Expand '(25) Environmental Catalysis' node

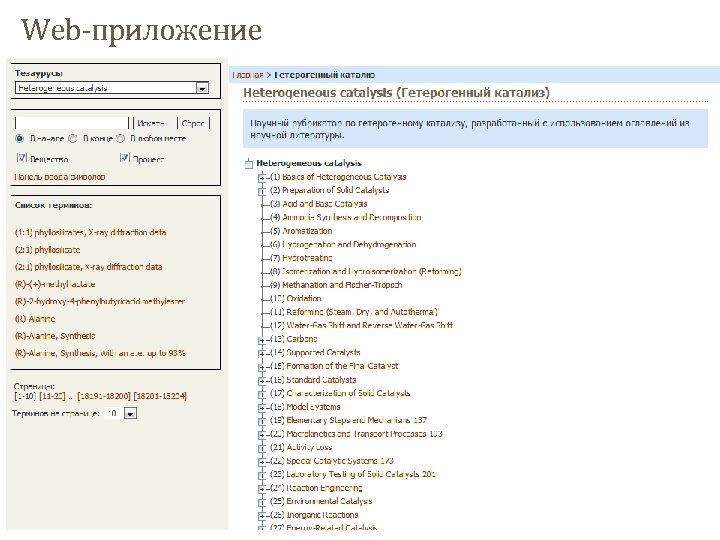point(262,502)
